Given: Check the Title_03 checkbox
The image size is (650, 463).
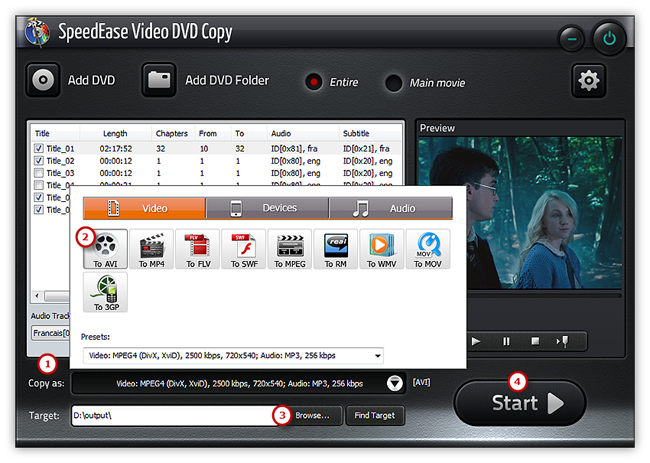Looking at the screenshot, I should pos(39,173).
